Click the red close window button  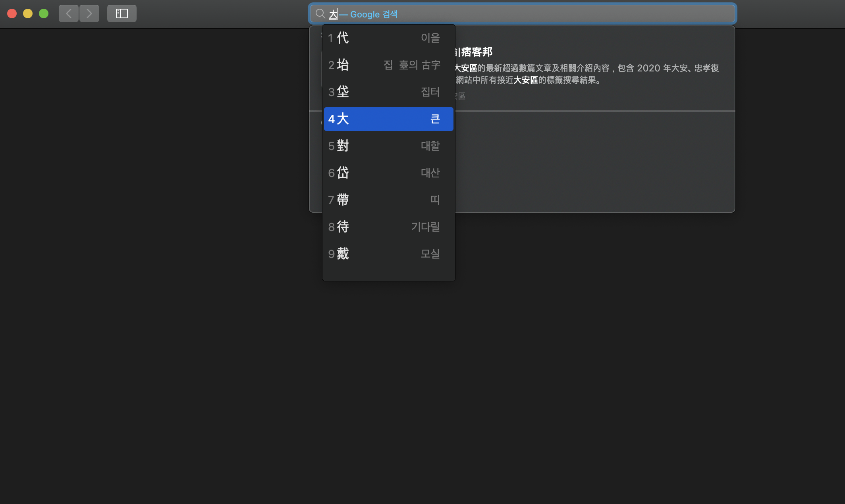tap(12, 13)
